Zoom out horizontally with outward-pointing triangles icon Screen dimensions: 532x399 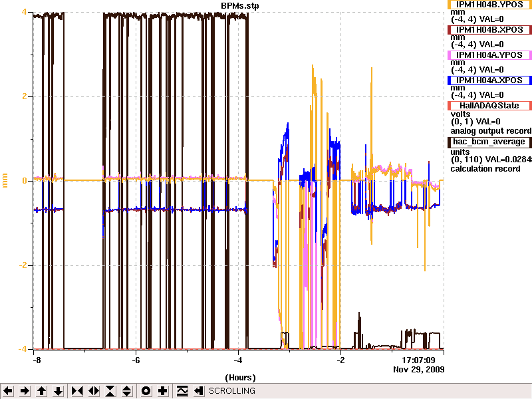point(94,391)
